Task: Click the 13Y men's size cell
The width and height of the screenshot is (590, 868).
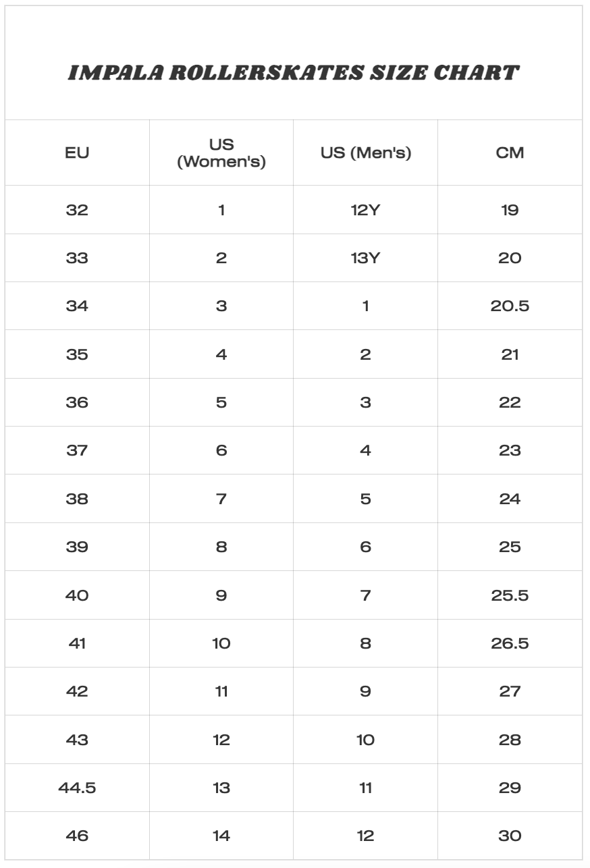Action: point(365,258)
